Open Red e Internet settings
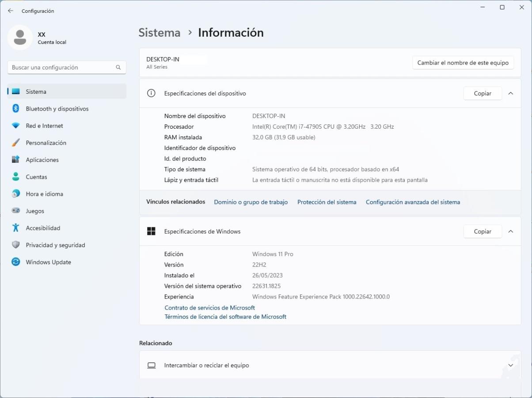 [44, 126]
